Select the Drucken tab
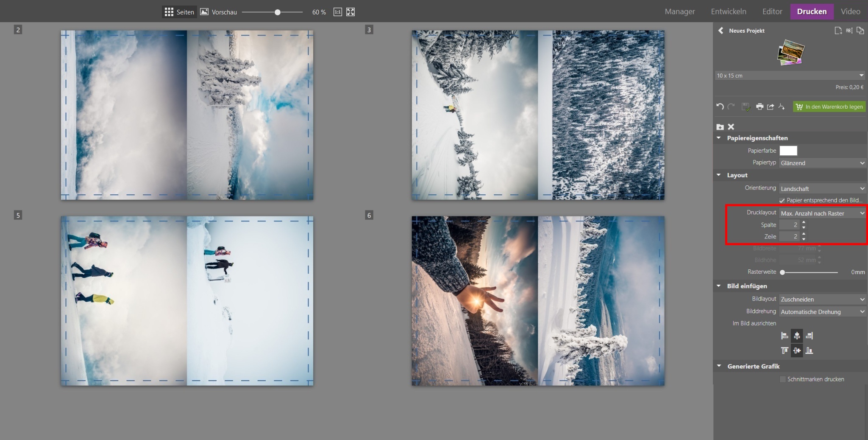This screenshot has height=440, width=868. click(x=812, y=11)
